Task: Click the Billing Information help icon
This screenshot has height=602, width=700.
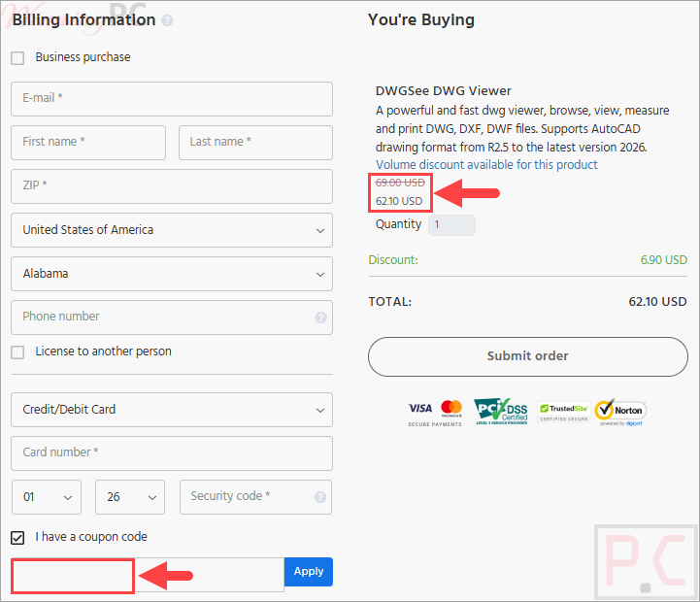Action: pyautogui.click(x=167, y=20)
